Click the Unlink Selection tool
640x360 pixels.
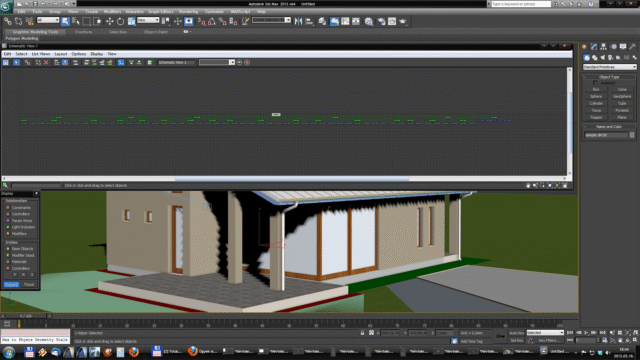click(18, 21)
